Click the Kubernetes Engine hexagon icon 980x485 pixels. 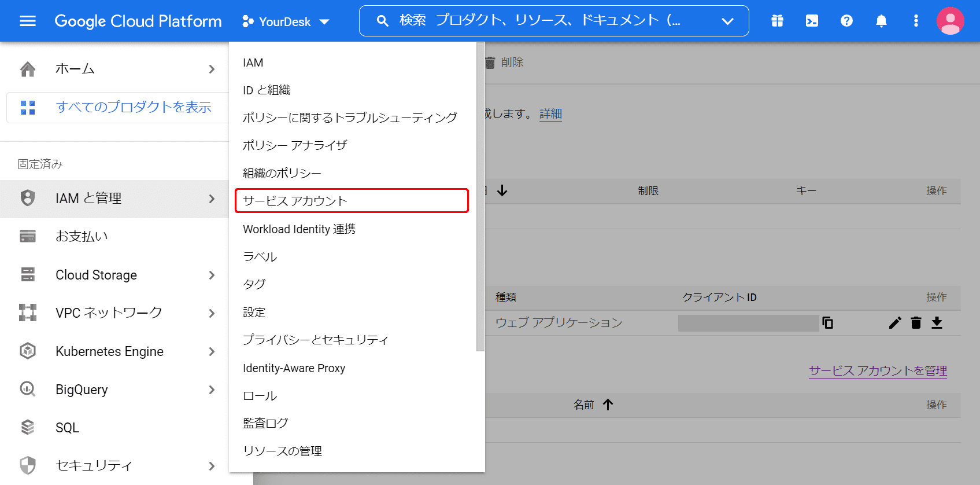(28, 351)
